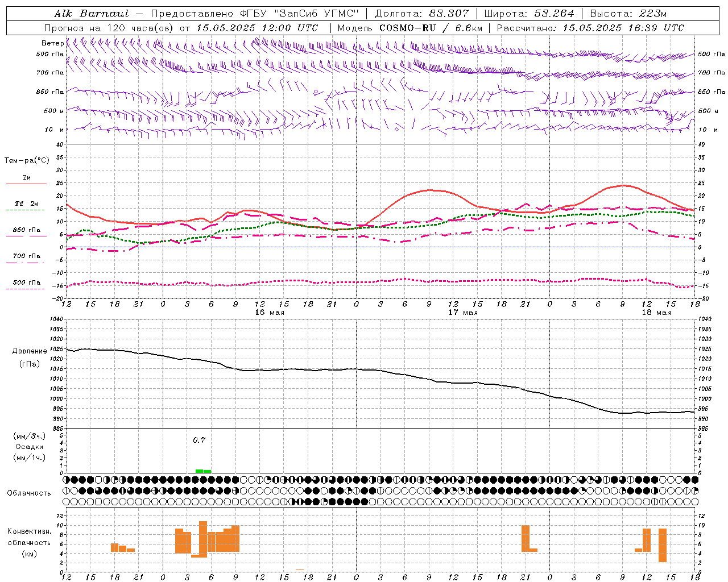Click the 'Облачность' cloud cover label
Screen dimensions: 728x582
tap(29, 493)
